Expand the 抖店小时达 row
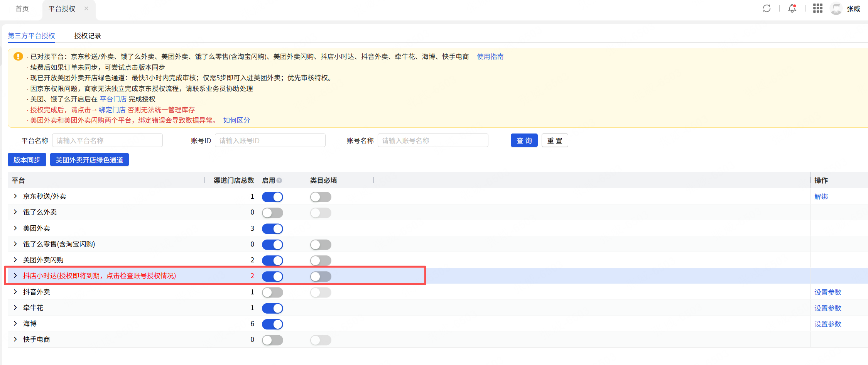Screen dimensions: 868x365 pyautogui.click(x=15, y=276)
